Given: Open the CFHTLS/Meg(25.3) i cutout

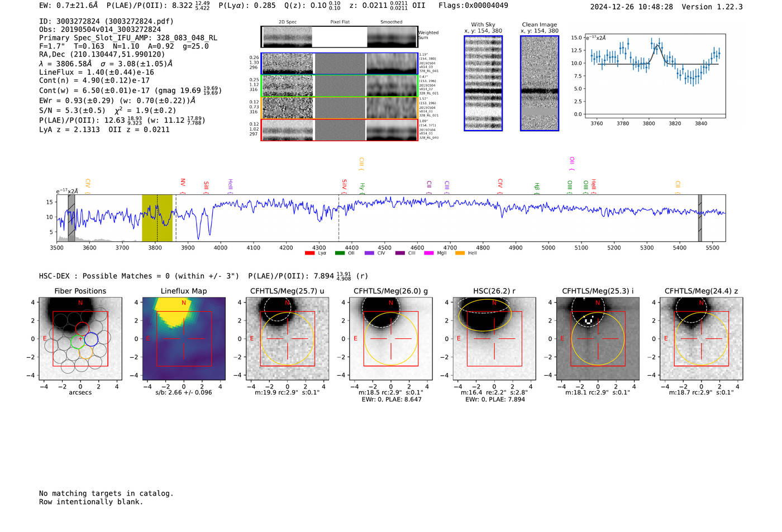Looking at the screenshot, I should (x=598, y=338).
